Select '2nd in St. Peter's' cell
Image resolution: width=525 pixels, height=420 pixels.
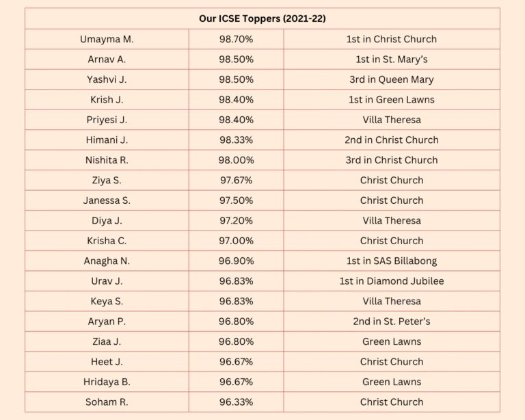(391, 321)
